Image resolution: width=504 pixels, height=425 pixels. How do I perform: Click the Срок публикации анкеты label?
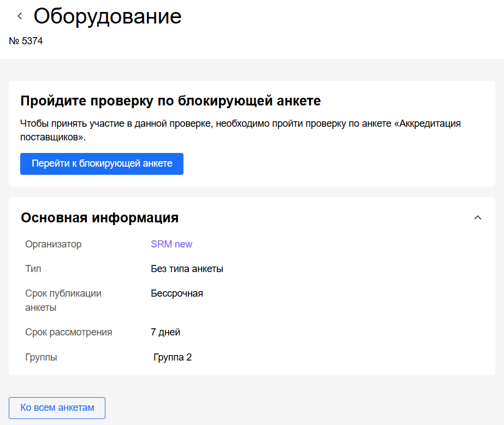tap(63, 300)
